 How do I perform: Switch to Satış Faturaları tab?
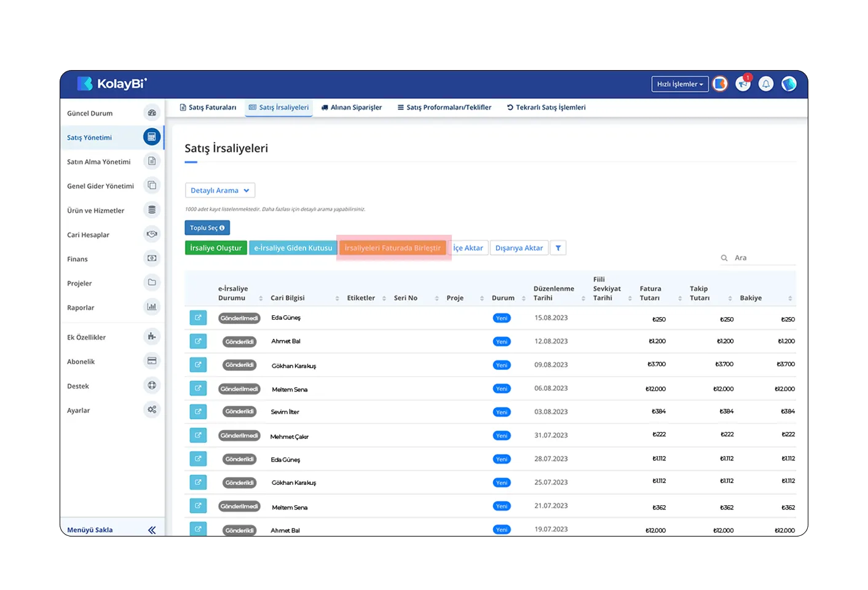tap(208, 108)
